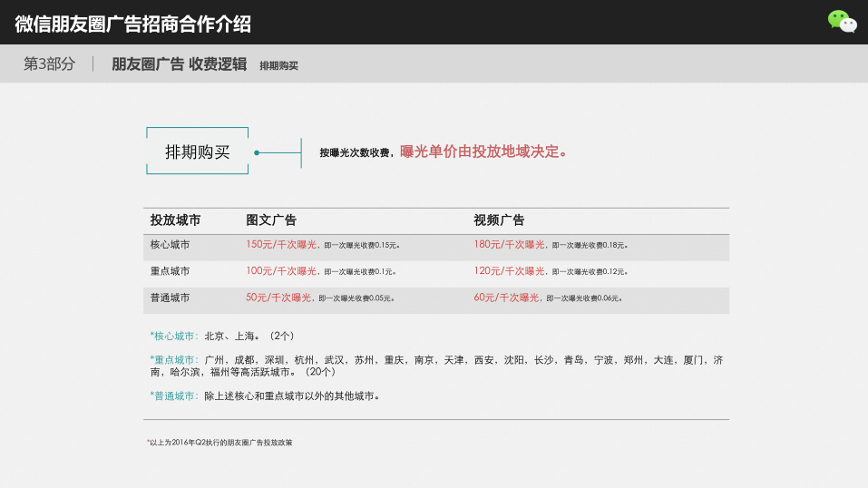The image size is (868, 488).
Task: Select the 普通城市 table row label
Action: click(170, 298)
